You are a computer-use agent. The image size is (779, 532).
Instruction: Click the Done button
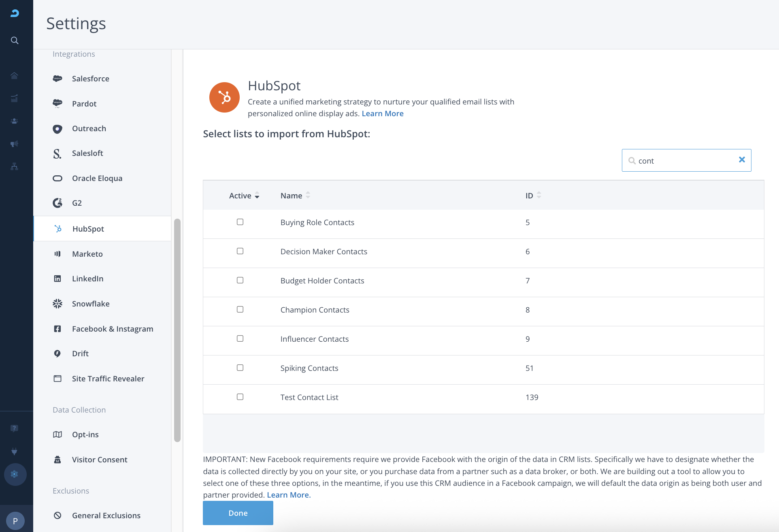238,513
